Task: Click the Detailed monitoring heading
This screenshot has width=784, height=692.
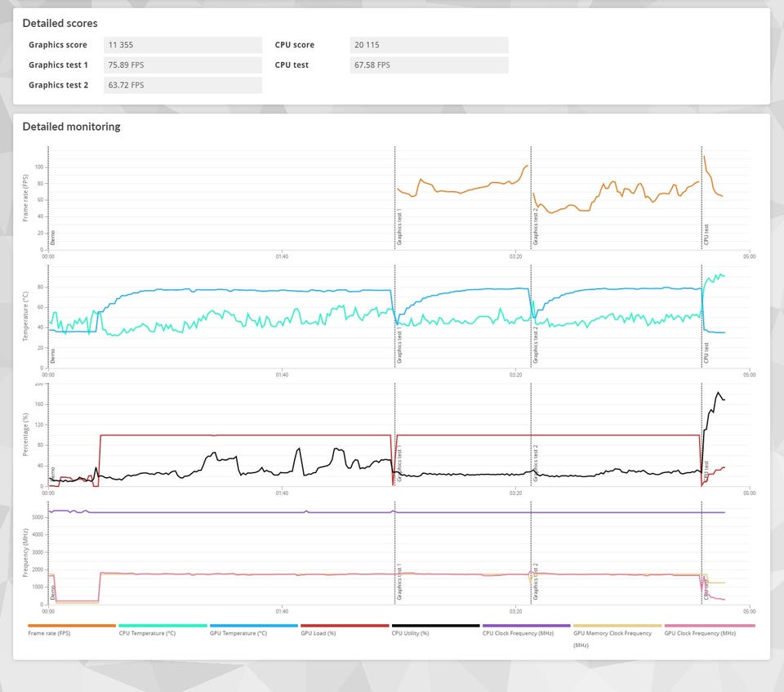Action: [x=72, y=127]
